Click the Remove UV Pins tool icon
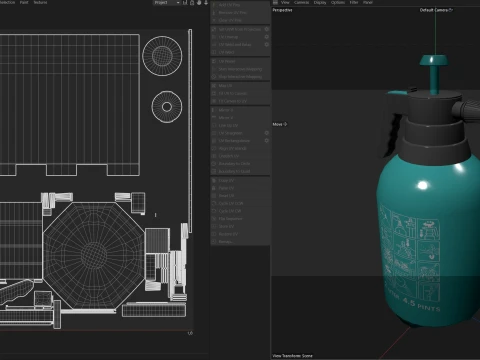480x360 pixels. [214, 13]
